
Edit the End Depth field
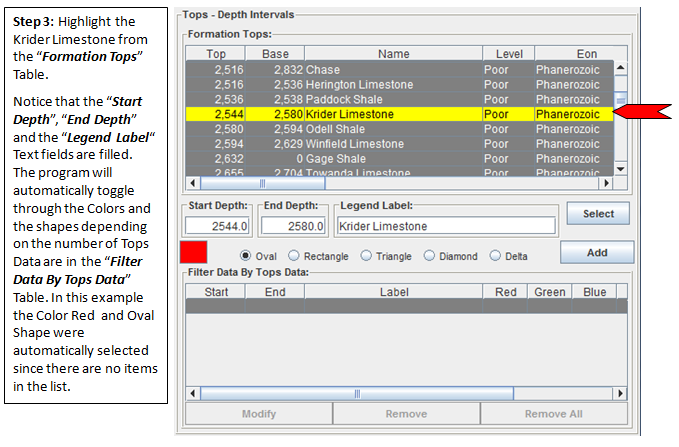coord(293,226)
